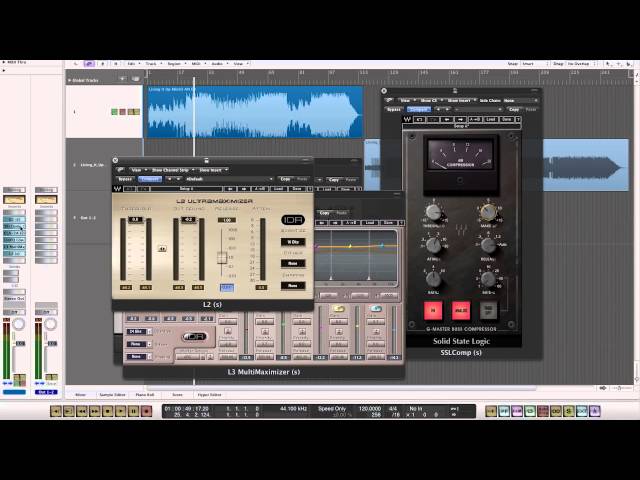Image resolution: width=640 pixels, height=480 pixels.
Task: Click the Record button in the transport bar
Action: 147,411
